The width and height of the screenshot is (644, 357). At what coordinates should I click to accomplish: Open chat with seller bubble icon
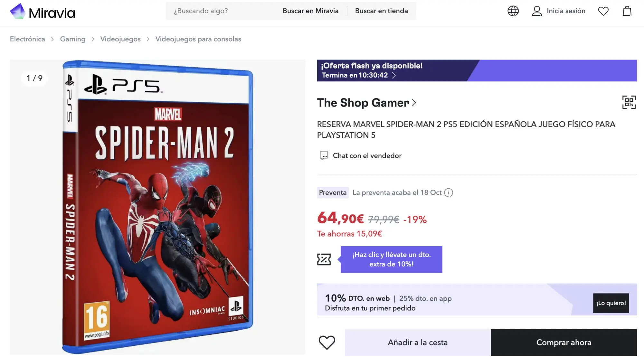click(324, 156)
